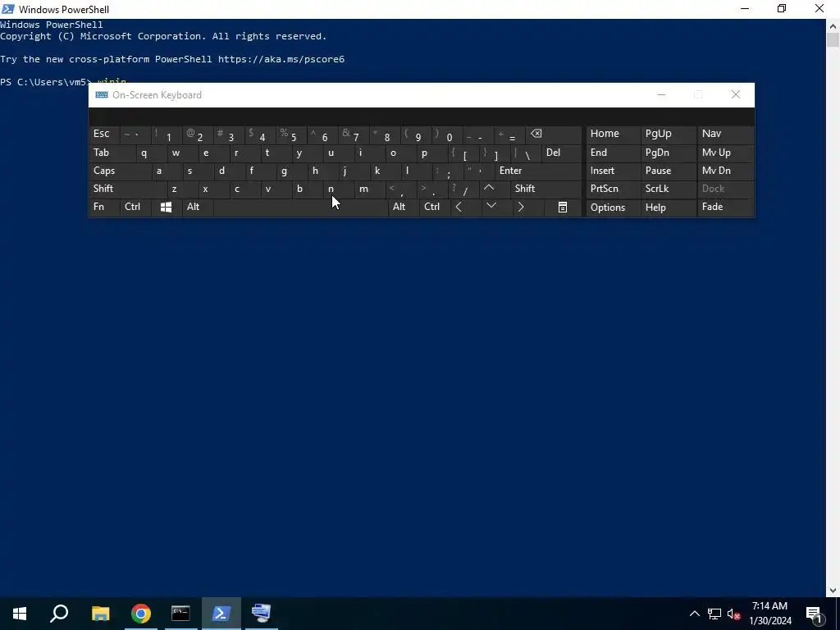Select the PowerShell taskbar icon

[221, 614]
